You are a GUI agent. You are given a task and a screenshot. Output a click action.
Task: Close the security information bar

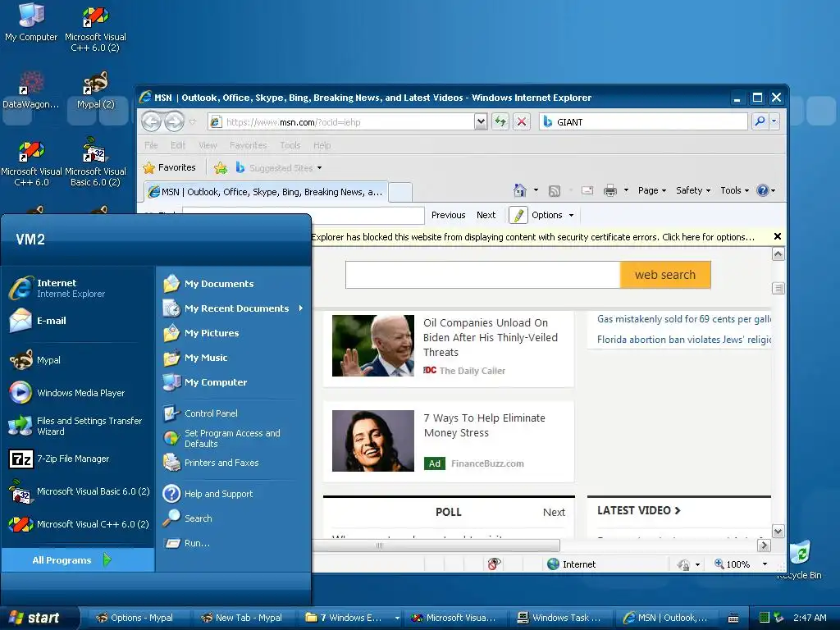[x=778, y=236]
